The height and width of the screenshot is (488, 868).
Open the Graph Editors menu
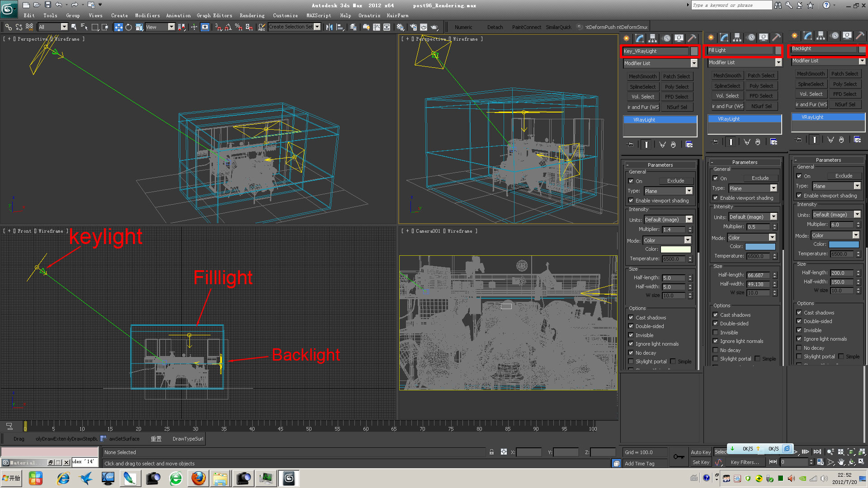coord(214,15)
